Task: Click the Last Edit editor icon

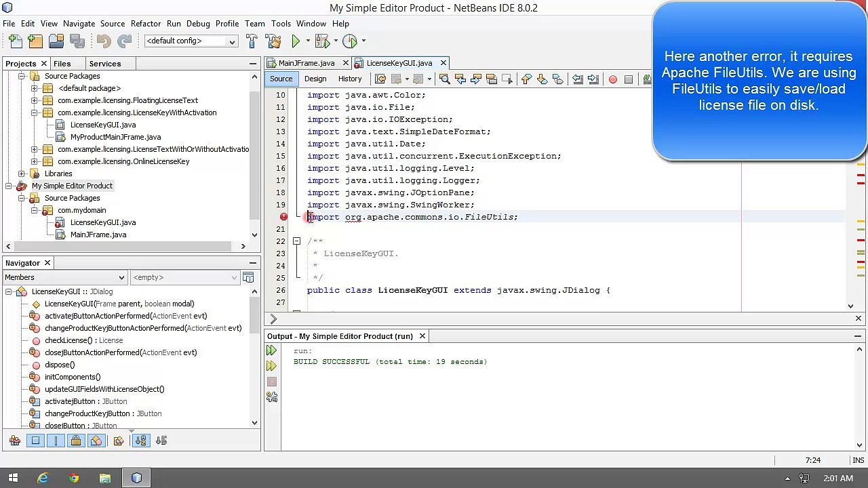Action: tap(380, 79)
